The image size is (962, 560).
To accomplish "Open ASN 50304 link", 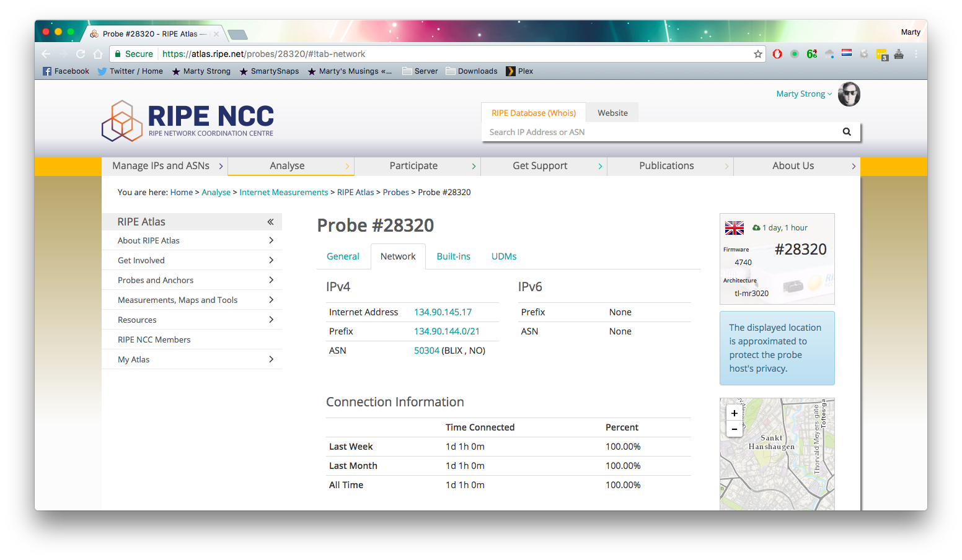I will (426, 351).
